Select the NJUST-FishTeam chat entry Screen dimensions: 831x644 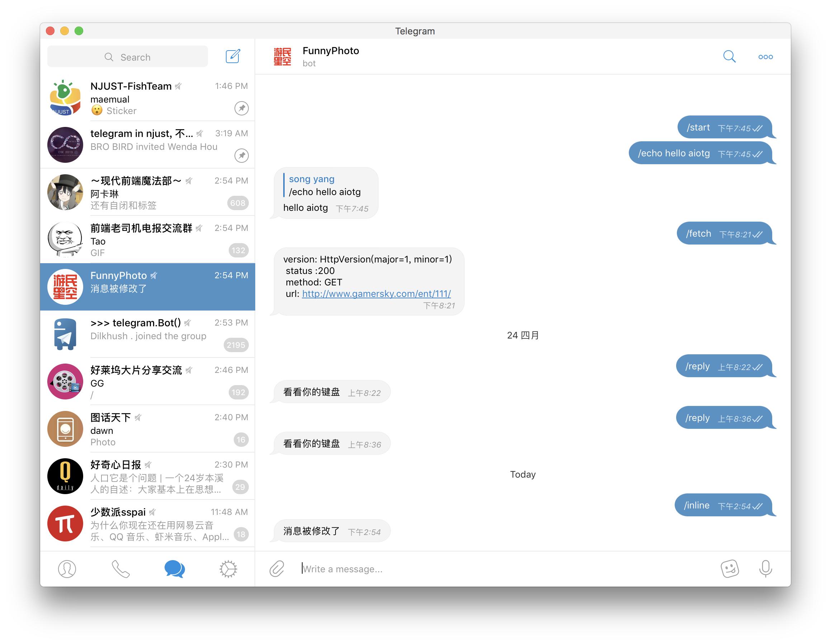(148, 98)
